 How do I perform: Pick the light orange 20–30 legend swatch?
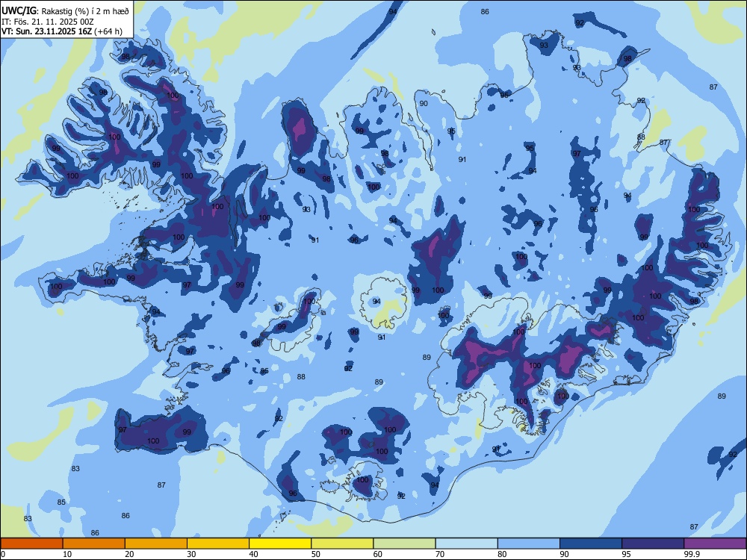[156, 544]
